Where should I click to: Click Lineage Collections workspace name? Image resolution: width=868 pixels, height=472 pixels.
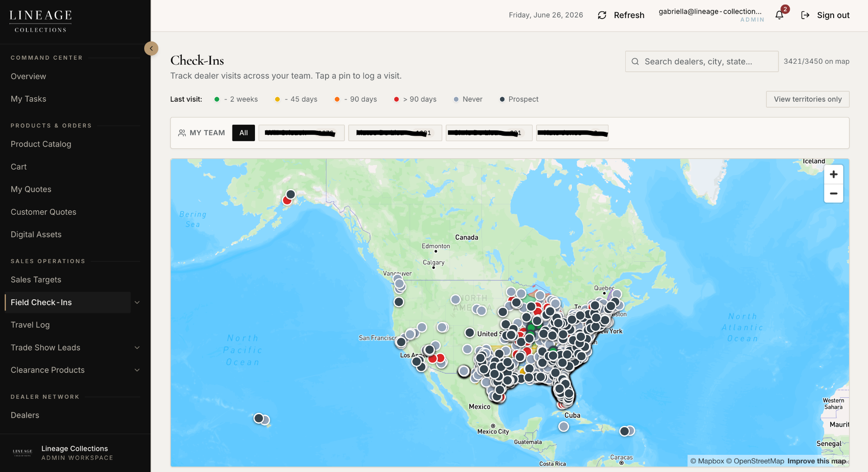tap(75, 448)
